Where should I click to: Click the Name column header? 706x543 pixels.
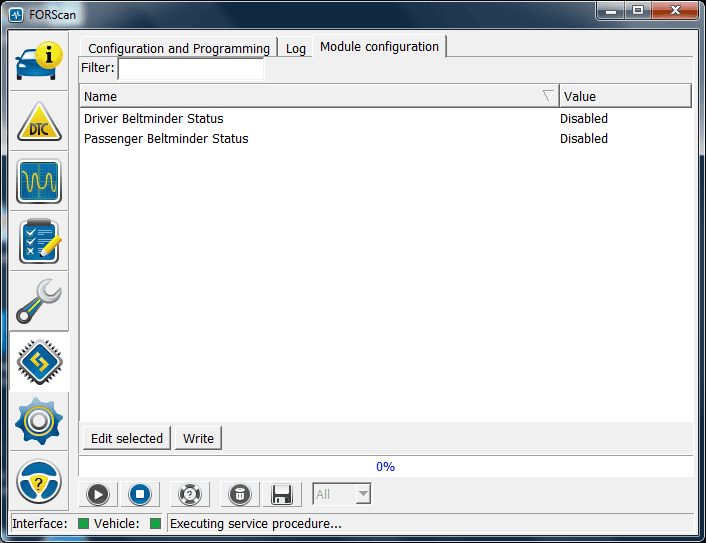coord(319,96)
